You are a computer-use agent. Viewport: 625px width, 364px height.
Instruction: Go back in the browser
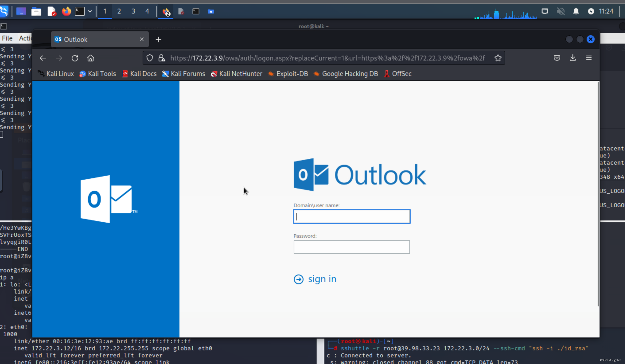tap(43, 58)
